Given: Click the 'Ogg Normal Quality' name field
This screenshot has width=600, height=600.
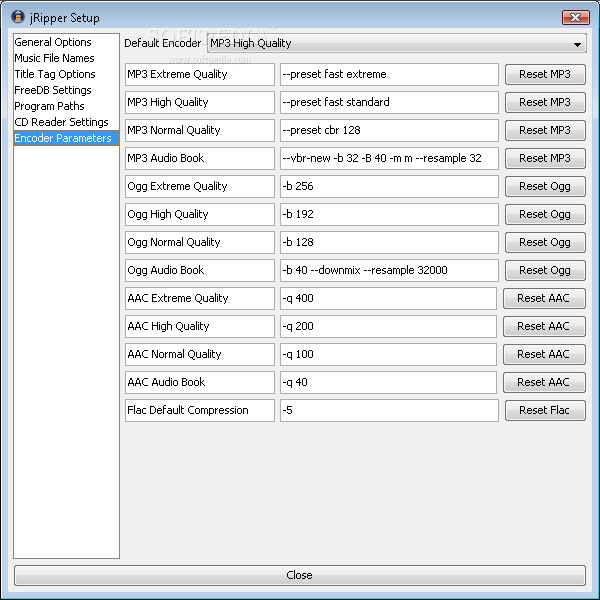Looking at the screenshot, I should 200,242.
